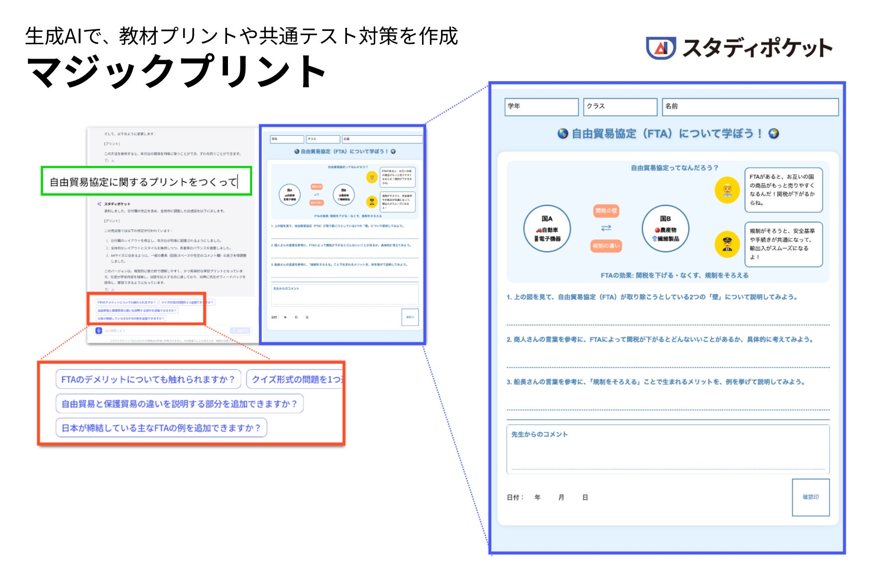Click the スタディポケット logo at top right

click(737, 47)
